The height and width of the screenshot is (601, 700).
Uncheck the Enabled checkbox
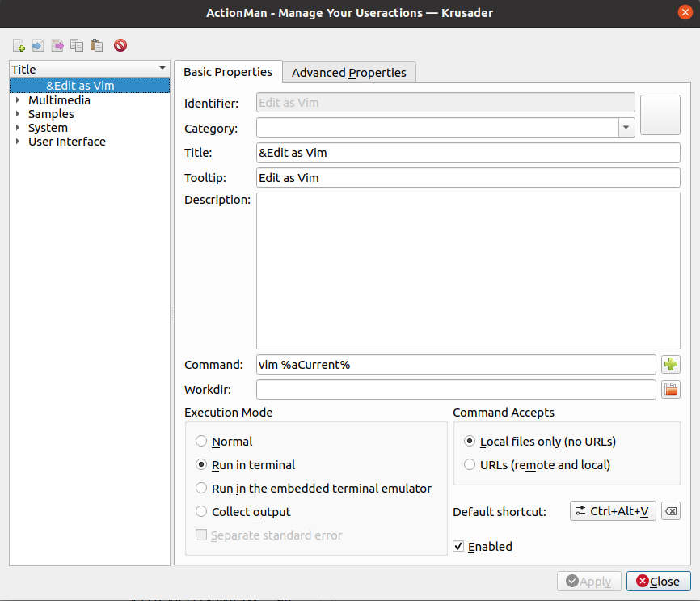point(459,547)
